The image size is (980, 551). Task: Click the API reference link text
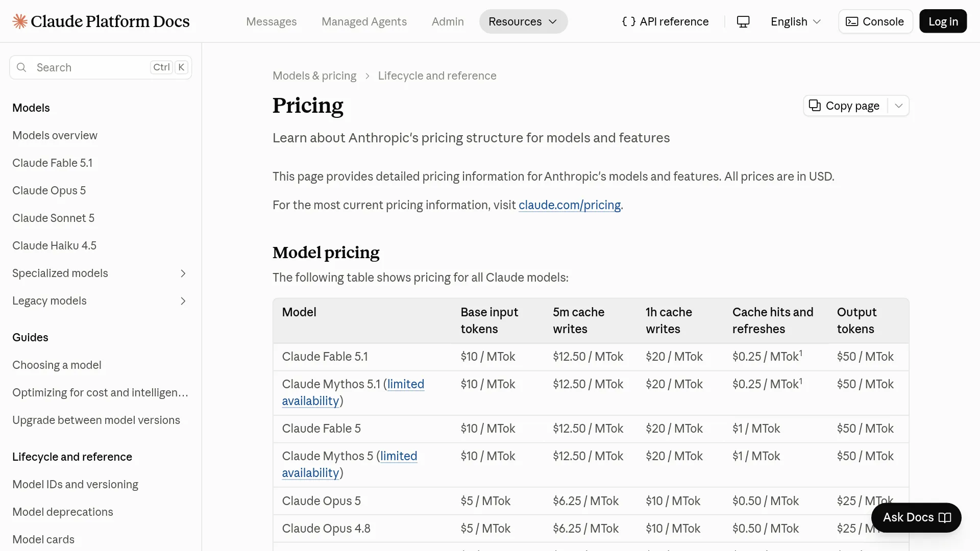coord(674,21)
